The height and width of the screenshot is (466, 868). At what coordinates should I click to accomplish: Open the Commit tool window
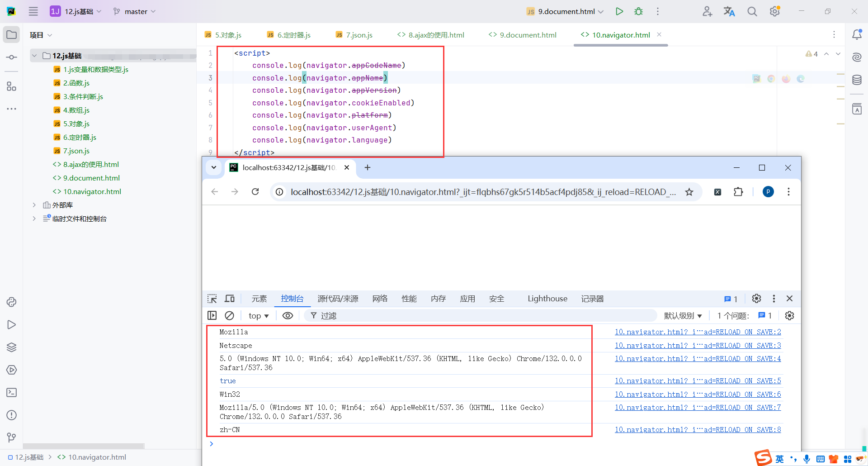[x=11, y=57]
